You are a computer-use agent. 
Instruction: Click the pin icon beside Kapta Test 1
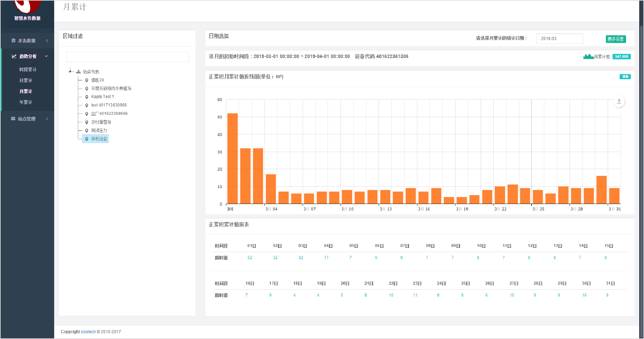click(87, 97)
